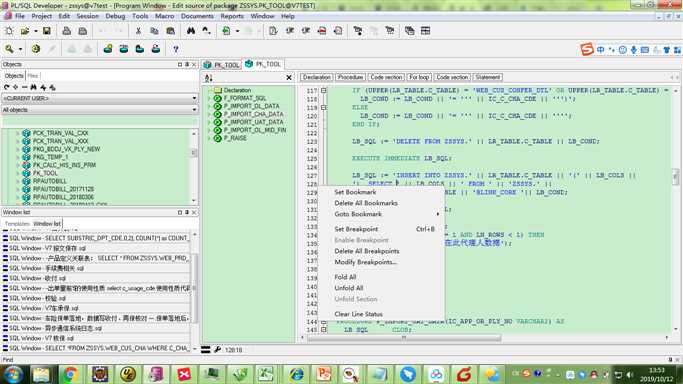Click the Cut scissors icon
Image resolution: width=683 pixels, height=384 pixels.
138,31
